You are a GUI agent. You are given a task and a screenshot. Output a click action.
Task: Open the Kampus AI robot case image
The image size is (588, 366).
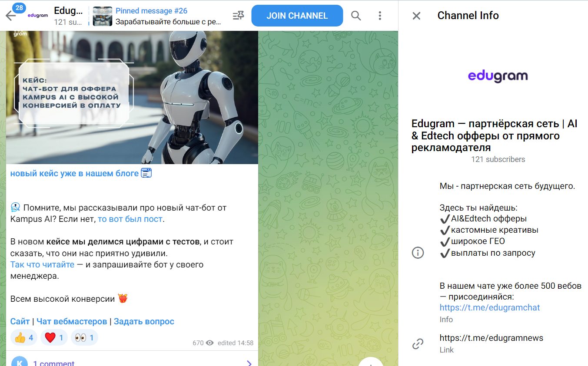132,97
